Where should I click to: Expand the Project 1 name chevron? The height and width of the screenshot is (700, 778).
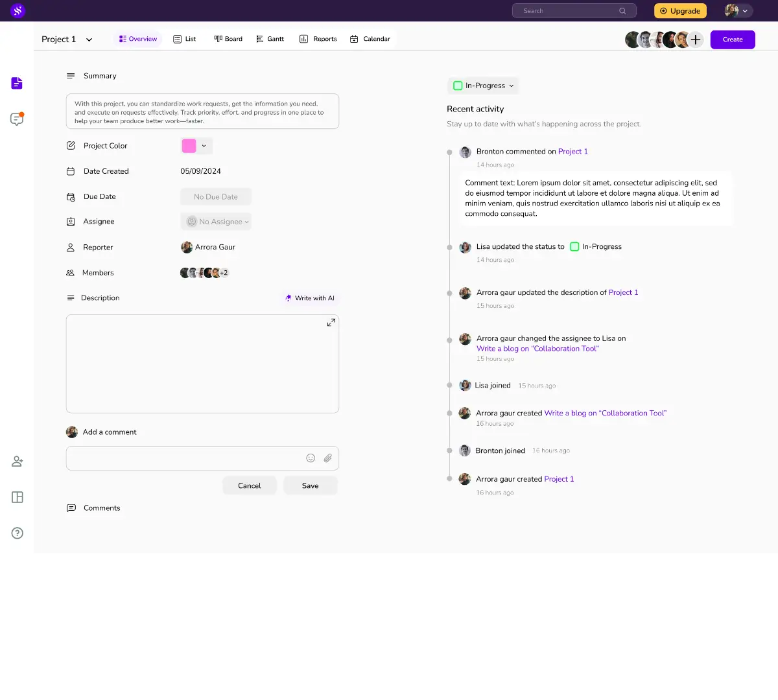coord(89,40)
